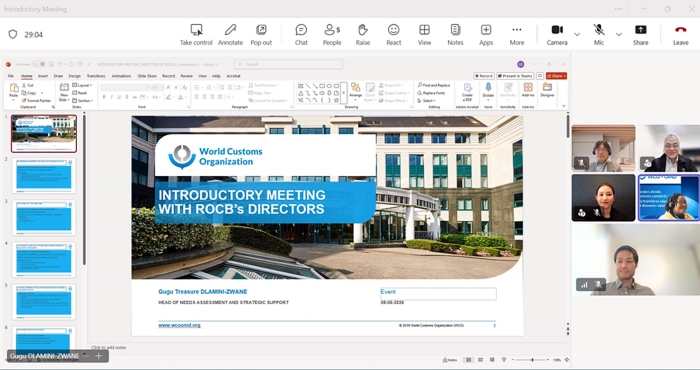This screenshot has width=700, height=370.
Task: Open the Section dropdown
Action: (83, 101)
